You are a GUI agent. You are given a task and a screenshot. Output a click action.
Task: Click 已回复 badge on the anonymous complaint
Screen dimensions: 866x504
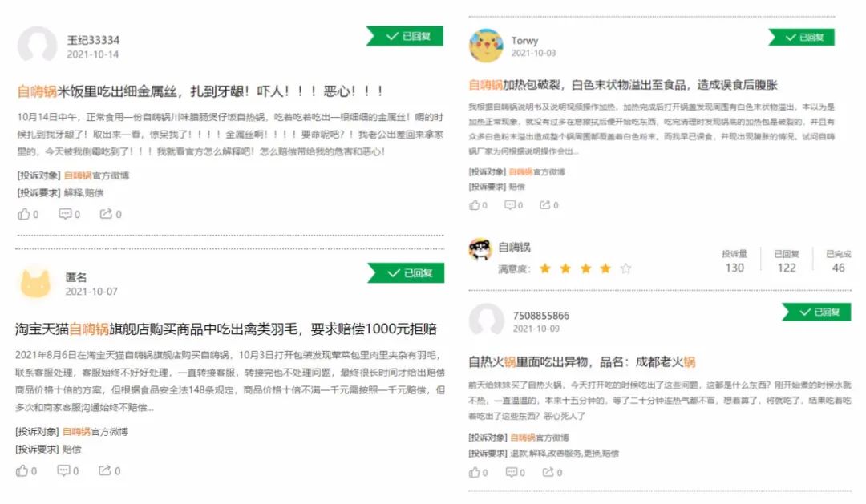pos(406,272)
